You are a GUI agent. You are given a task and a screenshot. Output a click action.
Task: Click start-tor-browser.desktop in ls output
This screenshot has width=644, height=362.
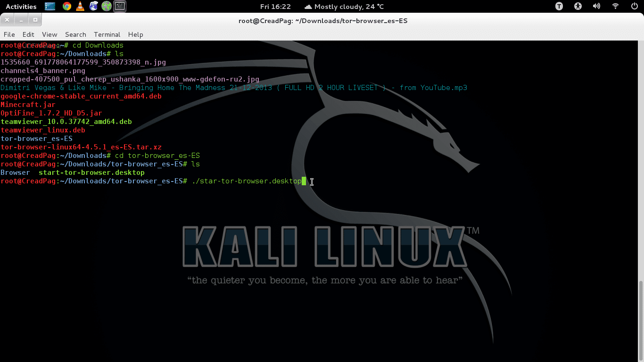coord(91,173)
